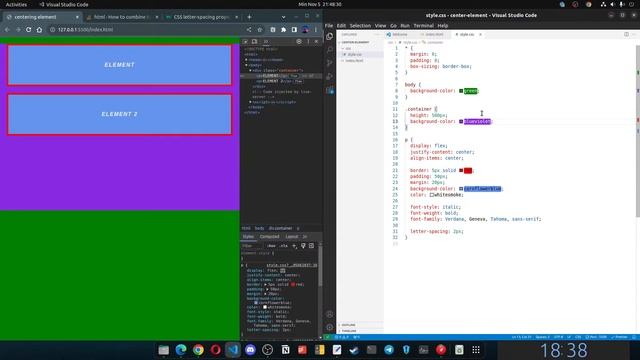Toggle :hov element state in Styles pane
640x360 pixels.
[271, 246]
